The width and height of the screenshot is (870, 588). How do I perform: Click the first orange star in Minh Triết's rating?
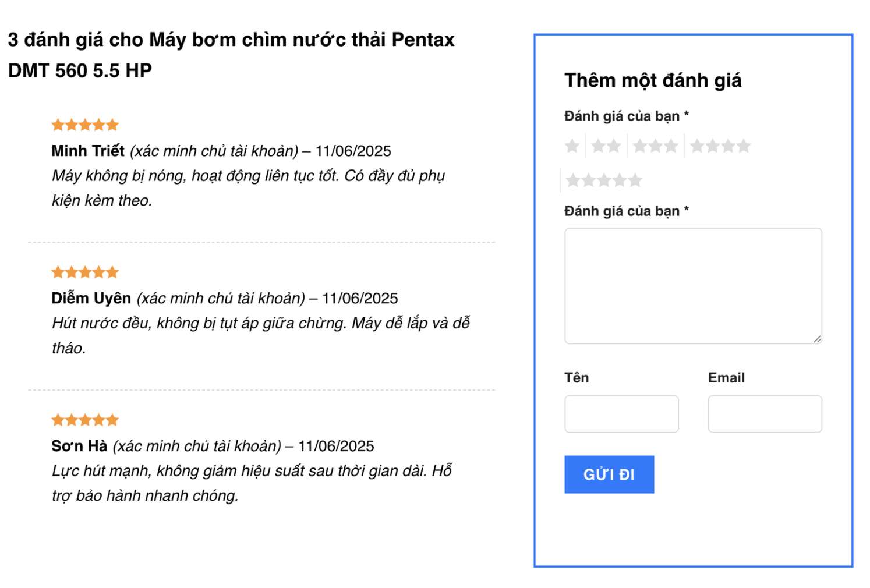(x=57, y=124)
